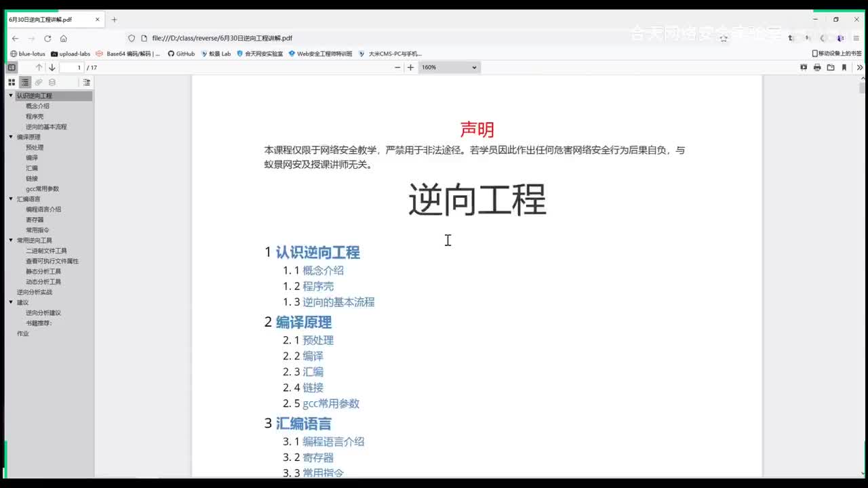
Task: Open the blue-lotus bookmark
Action: pyautogui.click(x=27, y=54)
